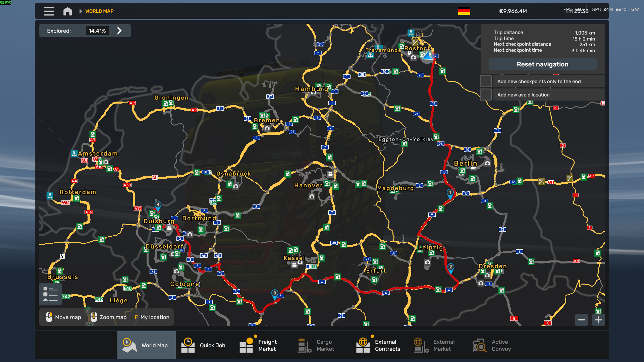This screenshot has height=362, width=644.
Task: Click the camera viewpoint icon below Hanover
Action: 312,196
